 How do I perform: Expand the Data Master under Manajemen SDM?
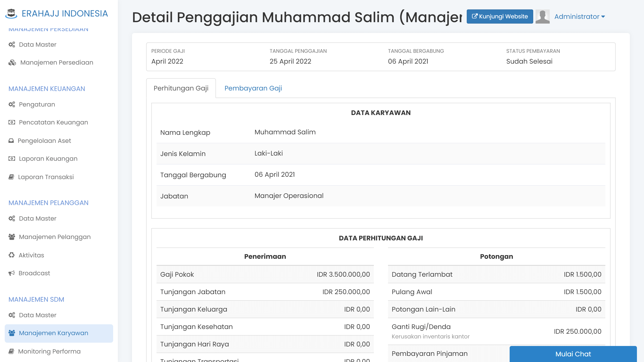pos(37,315)
